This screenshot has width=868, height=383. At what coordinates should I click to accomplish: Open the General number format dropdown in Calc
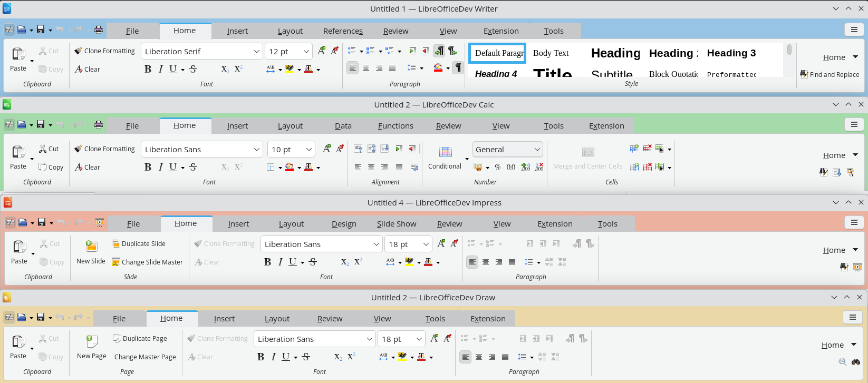[x=537, y=149]
